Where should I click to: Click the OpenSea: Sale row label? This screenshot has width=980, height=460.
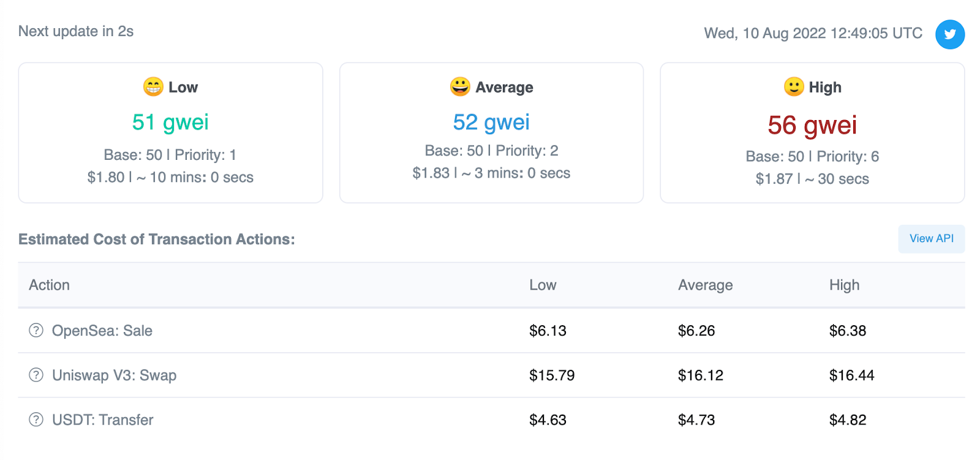(102, 331)
